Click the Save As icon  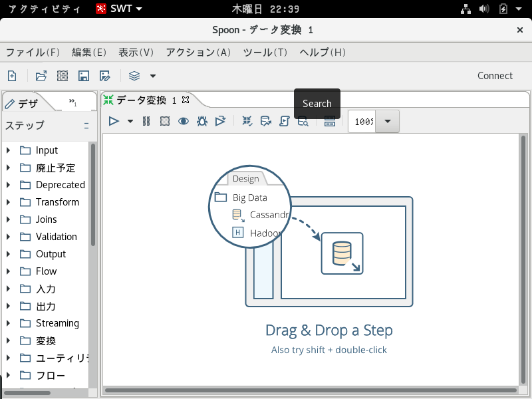[x=105, y=76]
